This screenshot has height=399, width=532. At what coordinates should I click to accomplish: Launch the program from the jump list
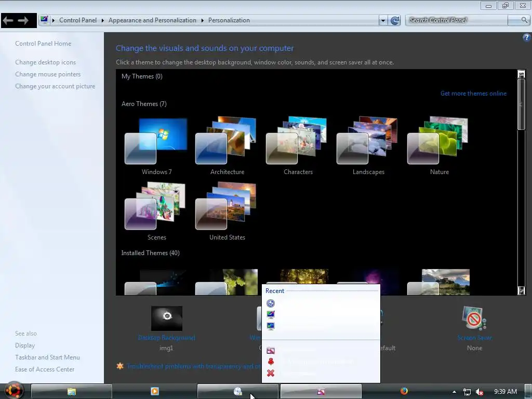321,351
